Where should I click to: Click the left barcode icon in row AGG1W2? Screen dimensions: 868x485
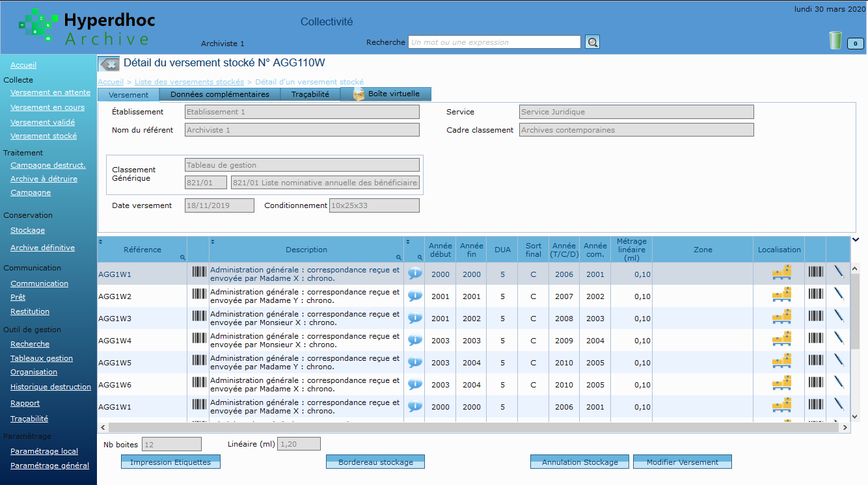pyautogui.click(x=199, y=295)
